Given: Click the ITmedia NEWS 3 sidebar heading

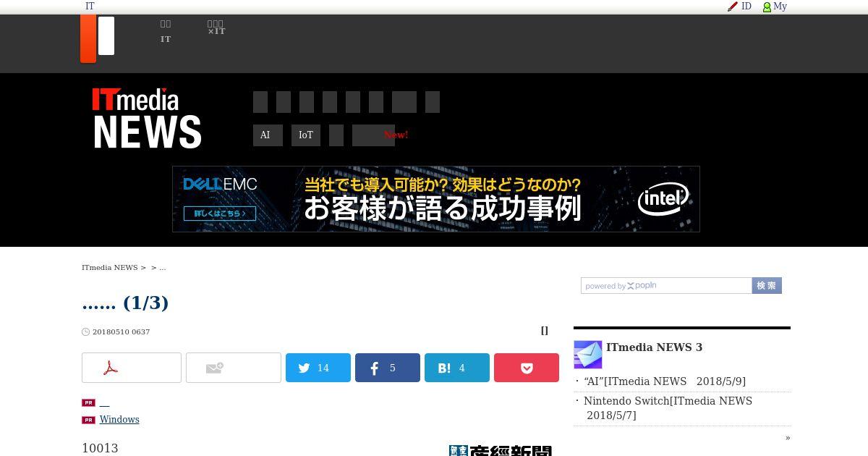Looking at the screenshot, I should (654, 347).
